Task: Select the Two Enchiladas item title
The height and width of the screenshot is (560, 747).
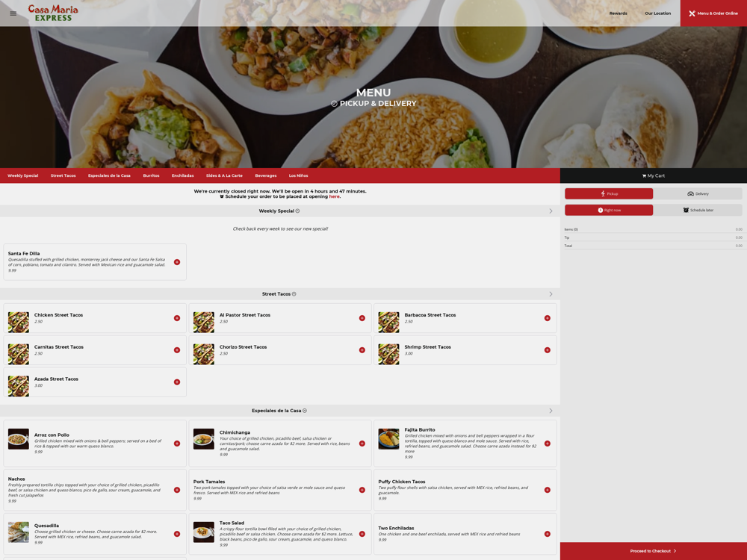Action: click(x=396, y=528)
